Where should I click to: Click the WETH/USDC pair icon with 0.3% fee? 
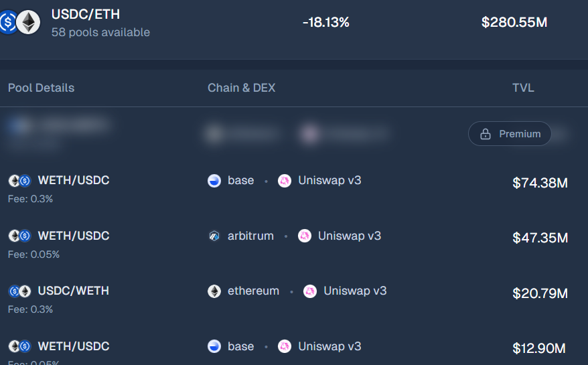pos(19,180)
